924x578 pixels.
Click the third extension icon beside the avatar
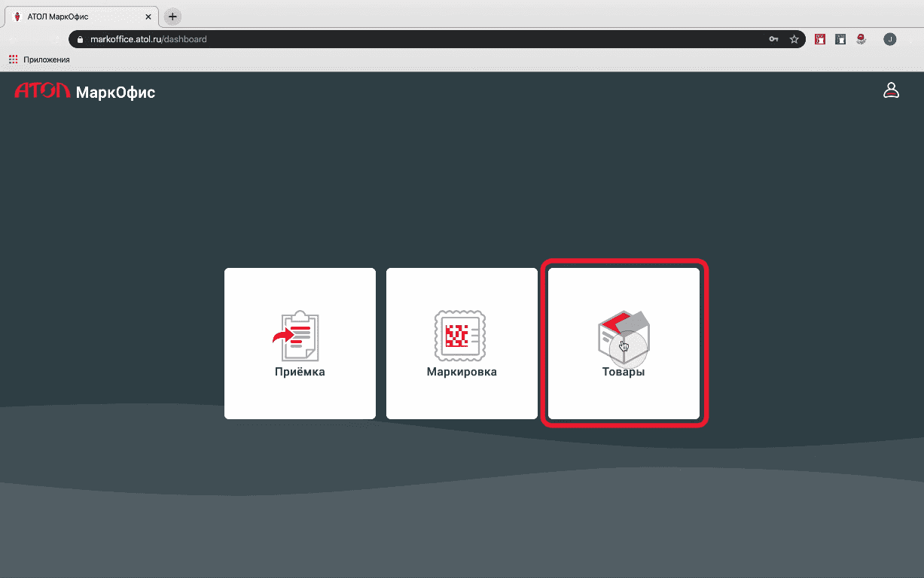pos(861,39)
